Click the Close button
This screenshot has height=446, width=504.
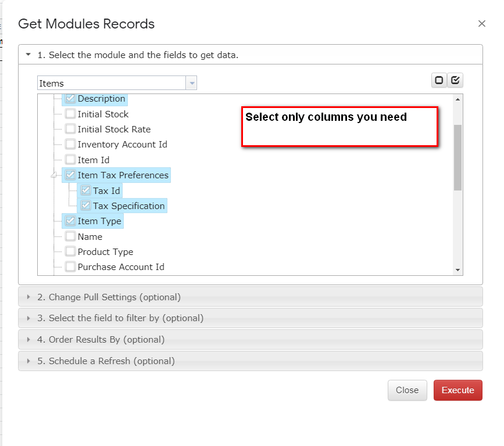pos(408,390)
